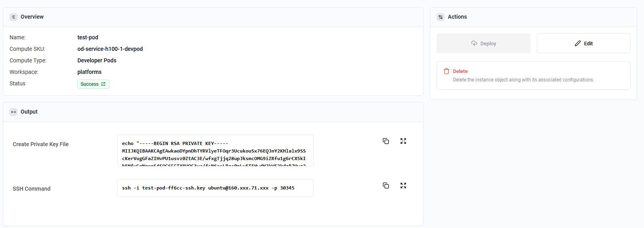Expand the Create Private Key File output

[403, 141]
